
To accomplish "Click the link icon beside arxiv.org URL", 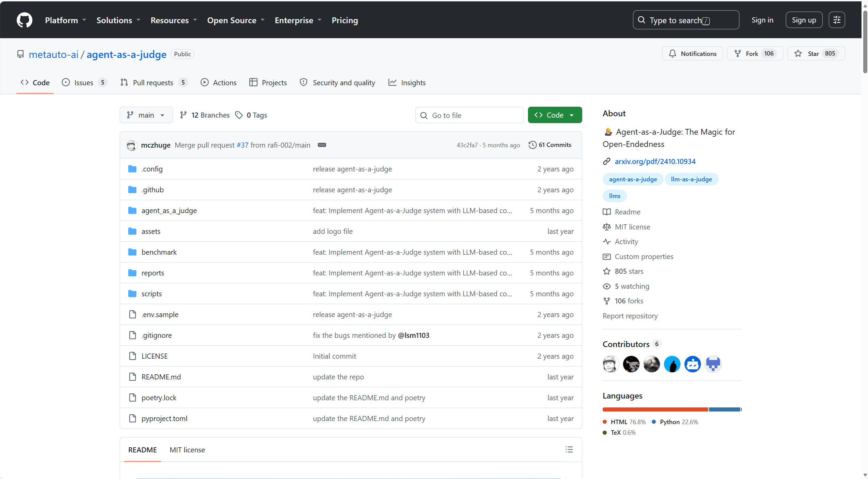I will tap(607, 162).
